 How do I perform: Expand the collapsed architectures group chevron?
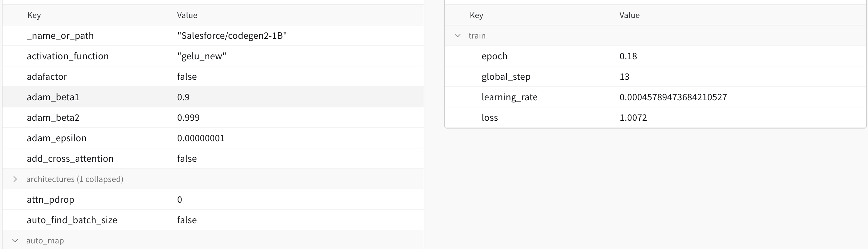coord(15,179)
